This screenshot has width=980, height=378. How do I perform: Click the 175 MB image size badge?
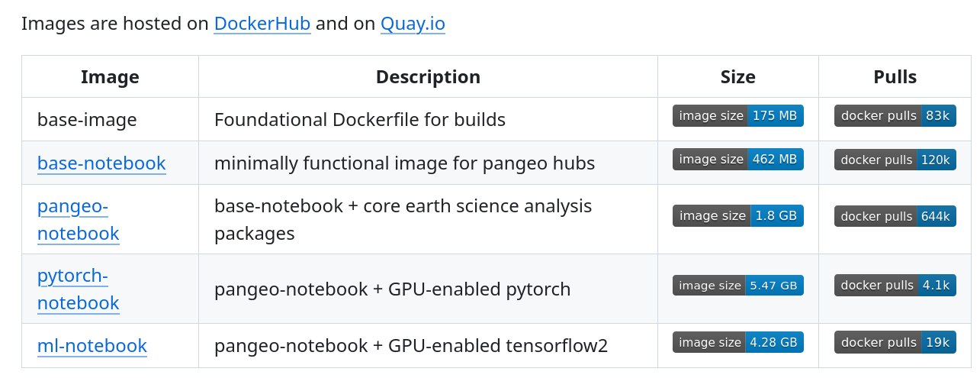point(737,116)
